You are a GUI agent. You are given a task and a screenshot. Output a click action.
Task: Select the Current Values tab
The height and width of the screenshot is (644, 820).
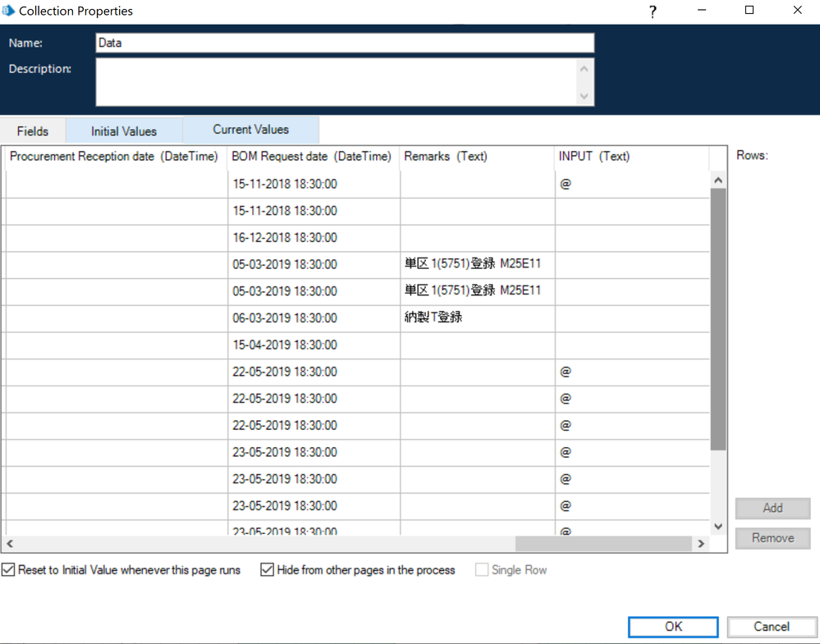pyautogui.click(x=250, y=129)
